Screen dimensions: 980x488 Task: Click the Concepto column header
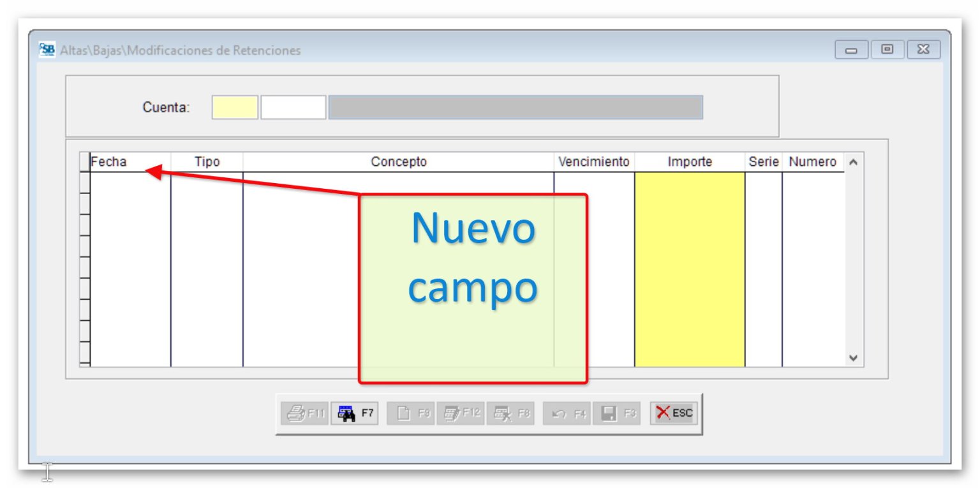coord(398,161)
